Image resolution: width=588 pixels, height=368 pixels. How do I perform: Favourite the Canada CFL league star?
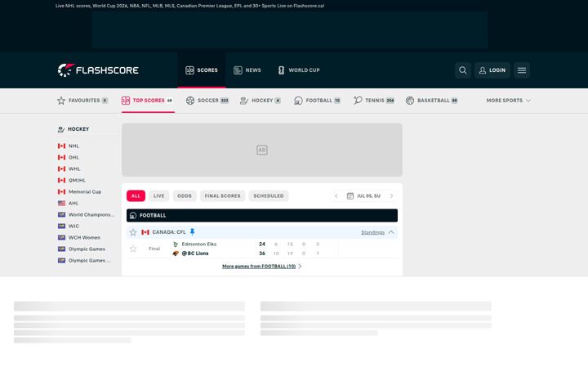[133, 232]
